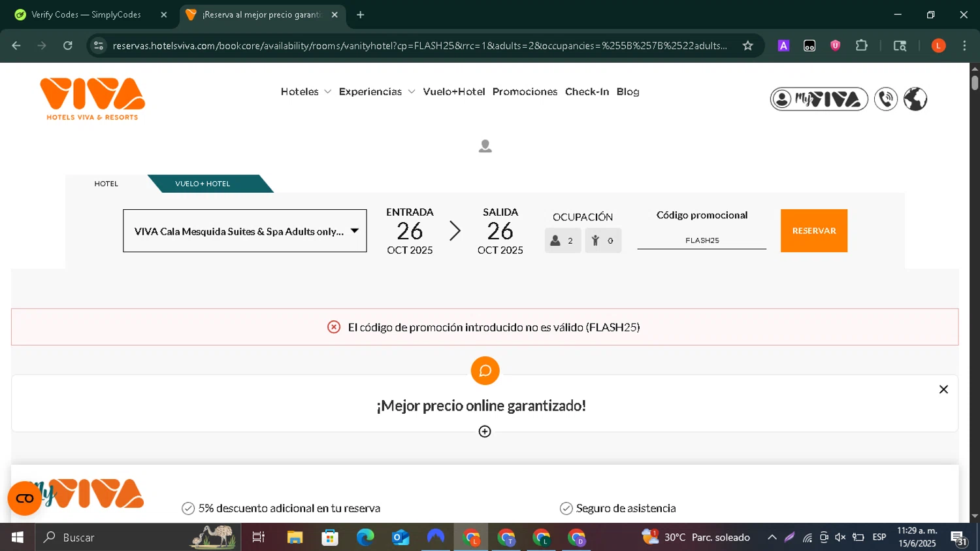The image size is (980, 551).
Task: Click the error icon in invalid code alert
Action: coord(334,327)
